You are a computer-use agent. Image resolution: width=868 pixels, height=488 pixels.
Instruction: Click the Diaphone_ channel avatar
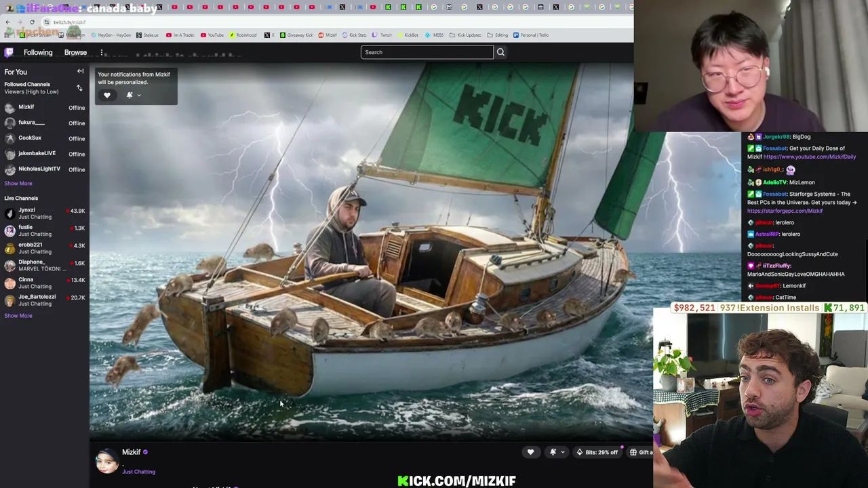tap(9, 266)
